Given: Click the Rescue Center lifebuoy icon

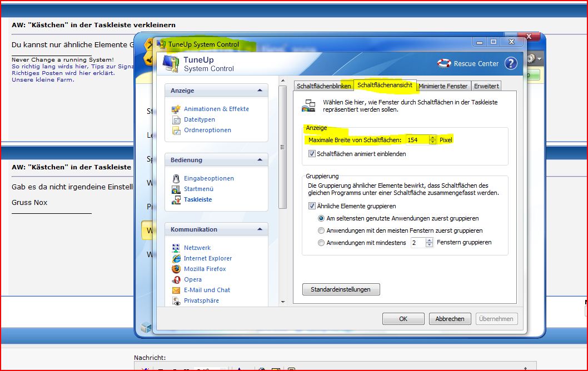Looking at the screenshot, I should pyautogui.click(x=444, y=63).
